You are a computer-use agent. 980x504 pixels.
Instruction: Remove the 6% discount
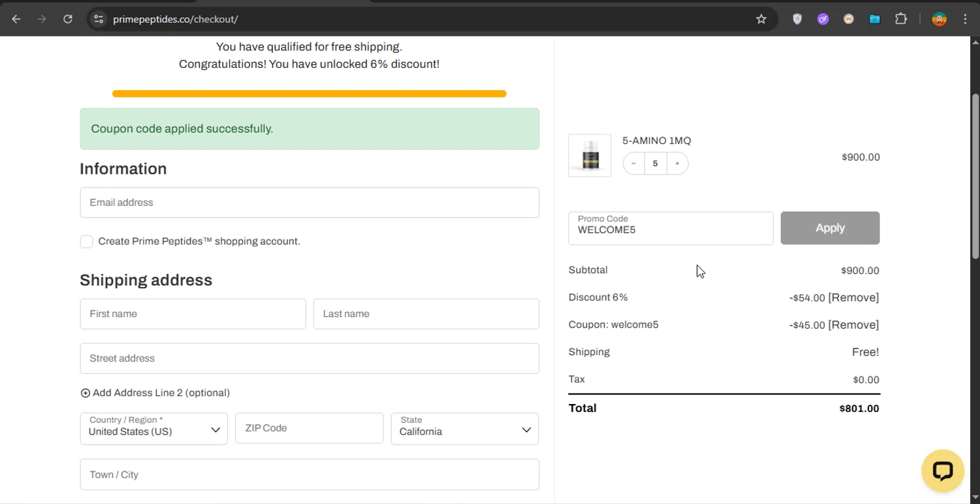tap(853, 297)
